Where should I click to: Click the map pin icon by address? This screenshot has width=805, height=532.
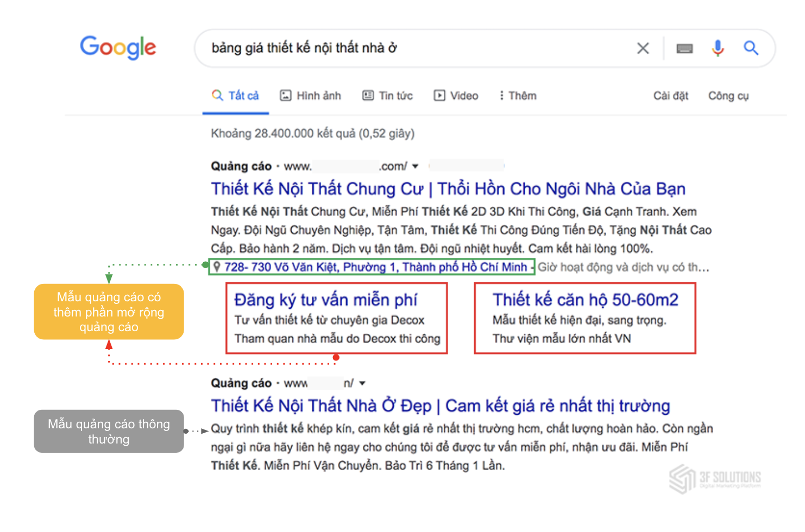217,267
